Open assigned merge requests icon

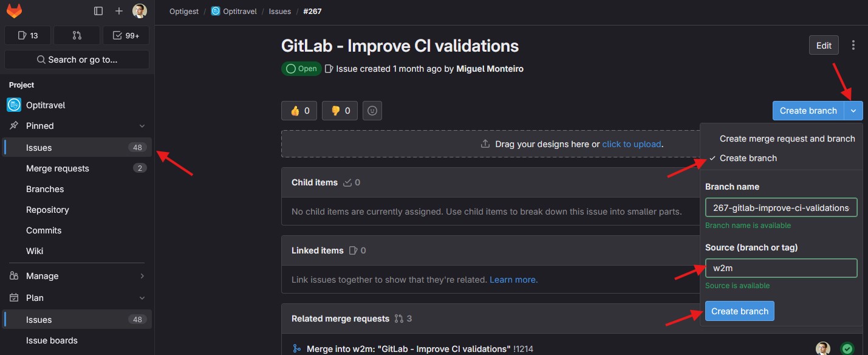pyautogui.click(x=77, y=35)
